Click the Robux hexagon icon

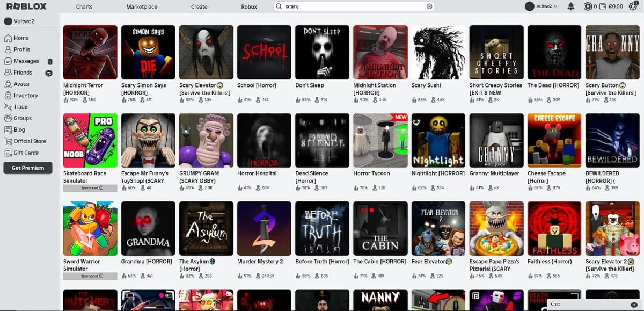click(x=588, y=6)
